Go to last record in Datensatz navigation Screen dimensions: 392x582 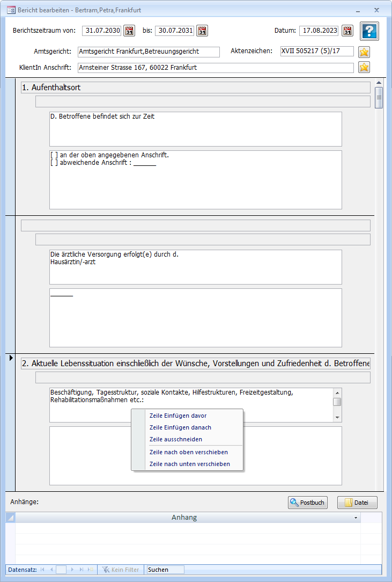pyautogui.click(x=81, y=569)
